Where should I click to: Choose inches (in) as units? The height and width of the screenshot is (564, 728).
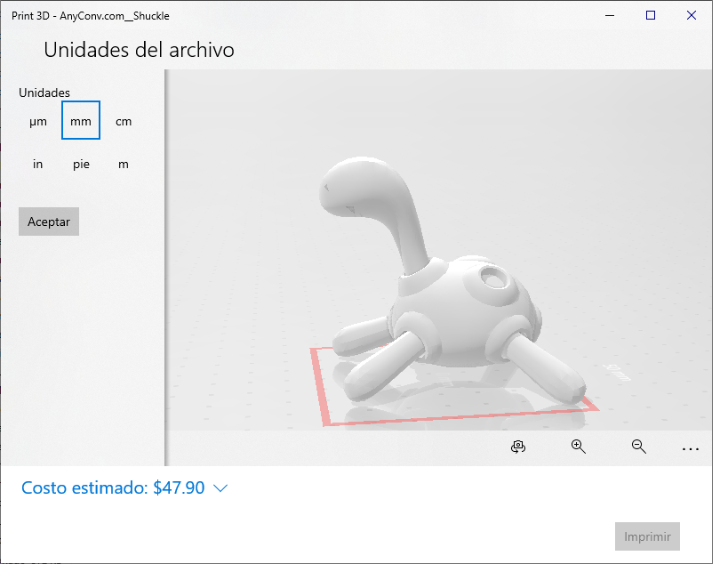coord(37,164)
